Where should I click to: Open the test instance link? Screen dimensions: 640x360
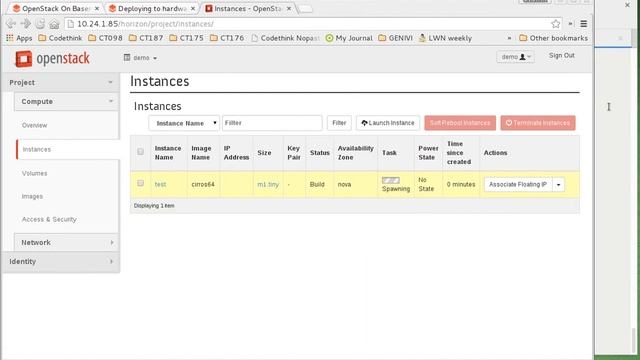pyautogui.click(x=160, y=184)
